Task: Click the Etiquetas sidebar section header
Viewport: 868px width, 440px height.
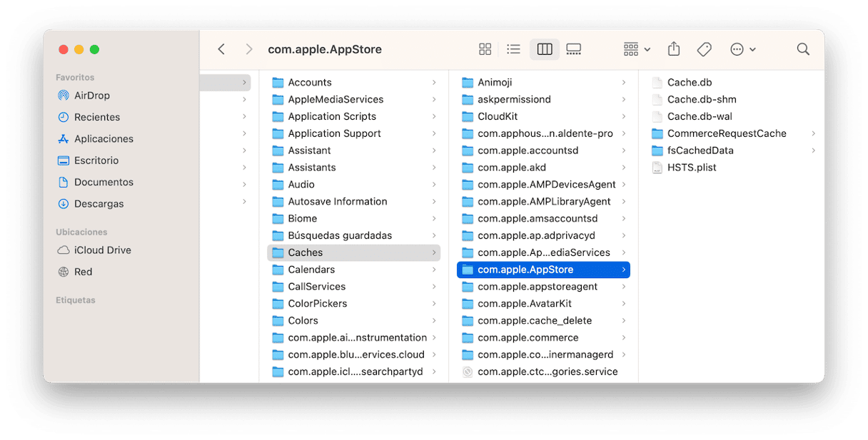Action: coord(76,300)
